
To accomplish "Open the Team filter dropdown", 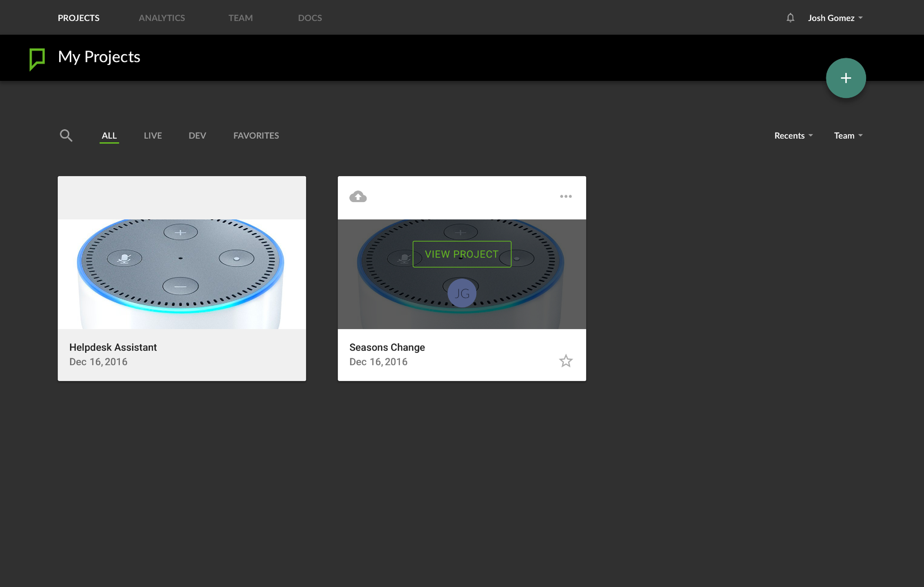I will [847, 136].
